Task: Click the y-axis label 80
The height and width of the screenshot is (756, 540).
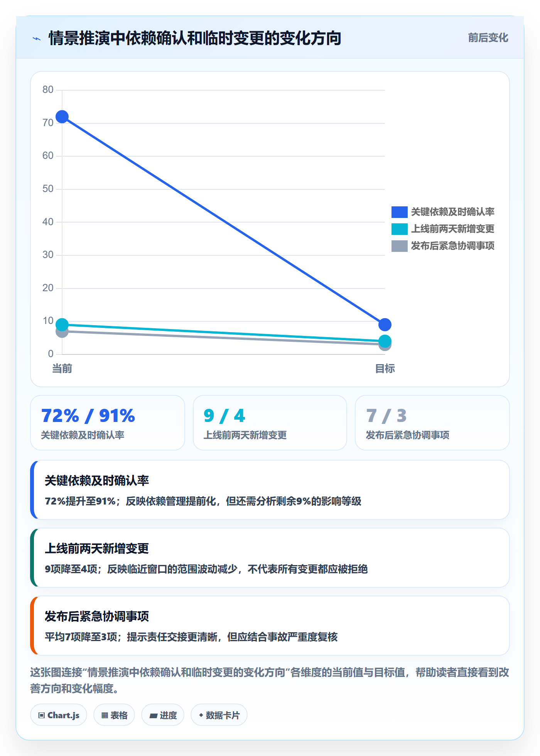Action: [48, 90]
